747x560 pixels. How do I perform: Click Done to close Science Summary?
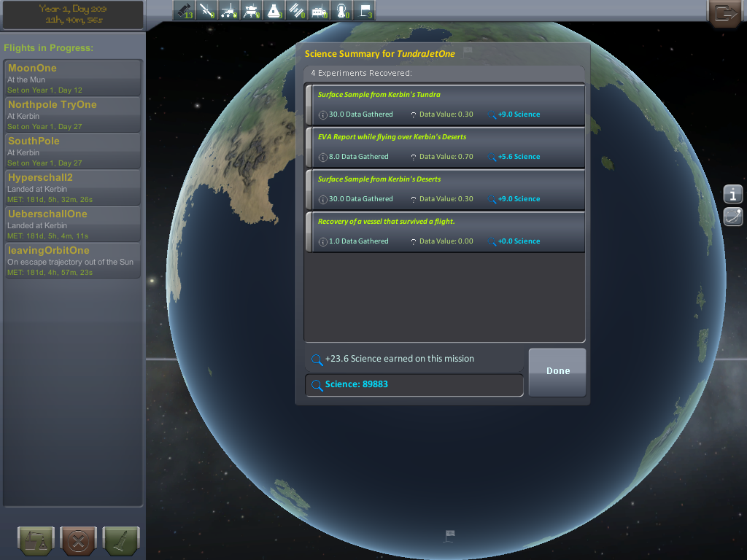[557, 372]
